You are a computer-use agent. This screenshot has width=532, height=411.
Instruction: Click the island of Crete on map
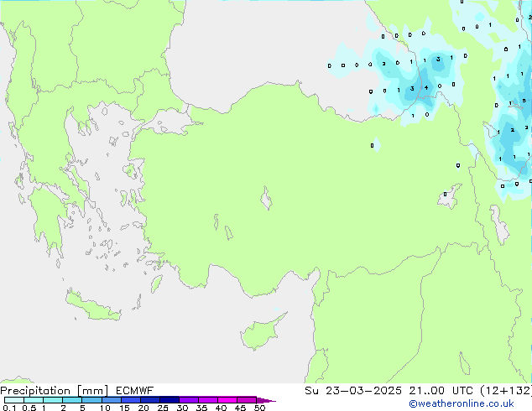coord(93,307)
